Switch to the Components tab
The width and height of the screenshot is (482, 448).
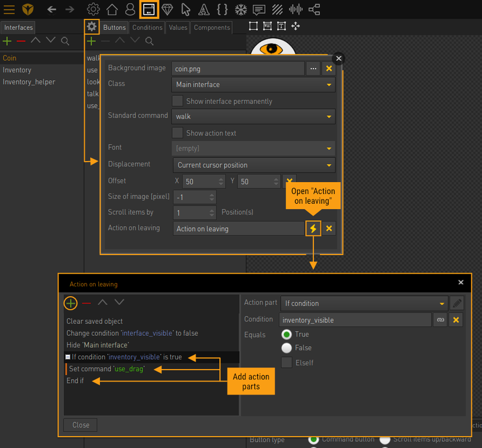211,27
